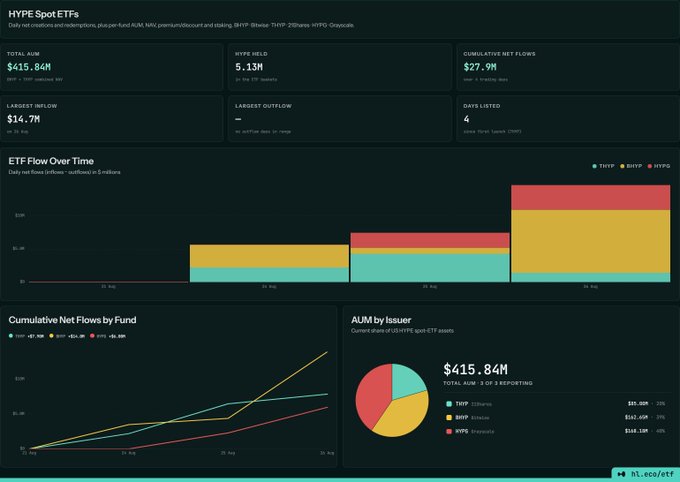Click the teal THYP slice of the pie chart
Image resolution: width=680 pixels, height=482 pixels.
(407, 380)
